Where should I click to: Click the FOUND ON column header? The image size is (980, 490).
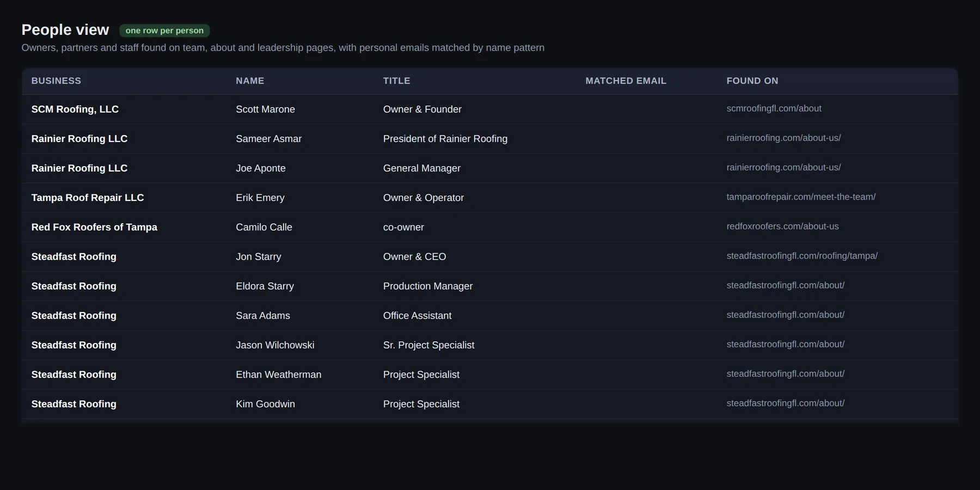pos(752,81)
